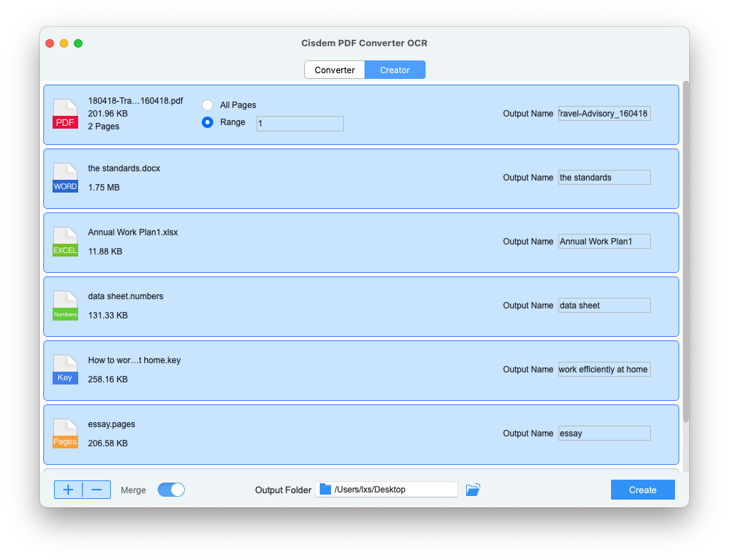The image size is (729, 560).
Task: Click the vertical scrollbar of the file list
Action: [686, 252]
